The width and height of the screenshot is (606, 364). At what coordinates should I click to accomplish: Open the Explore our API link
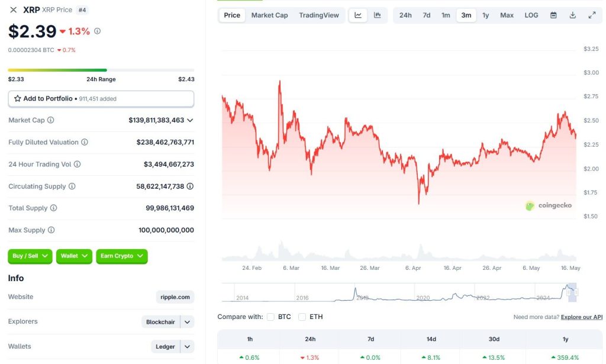pyautogui.click(x=581, y=317)
